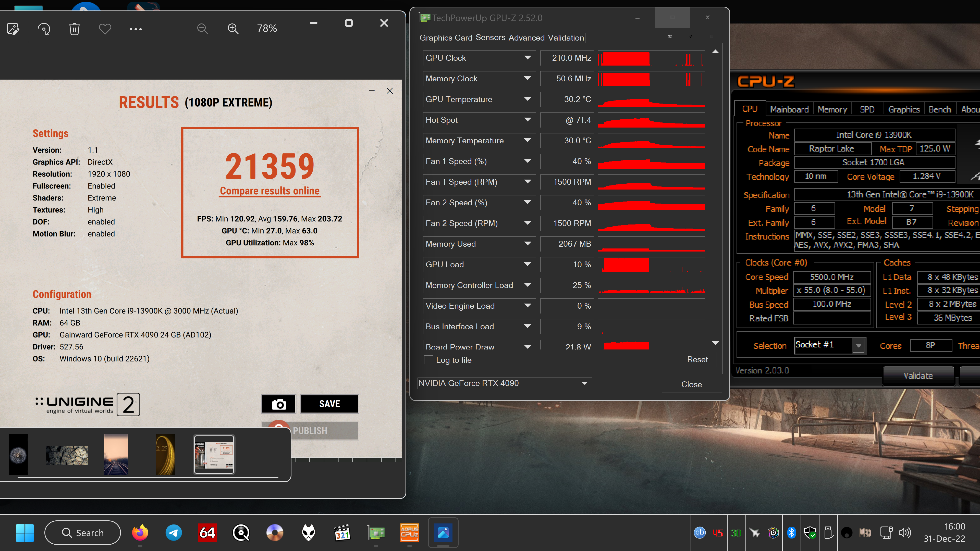Rotate the image in Photos viewer
The image size is (980, 551).
[44, 29]
